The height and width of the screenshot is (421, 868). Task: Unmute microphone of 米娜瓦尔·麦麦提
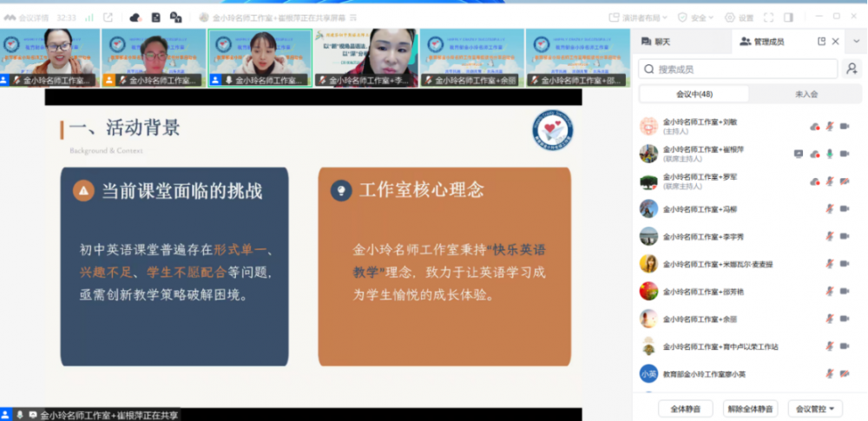pos(829,264)
